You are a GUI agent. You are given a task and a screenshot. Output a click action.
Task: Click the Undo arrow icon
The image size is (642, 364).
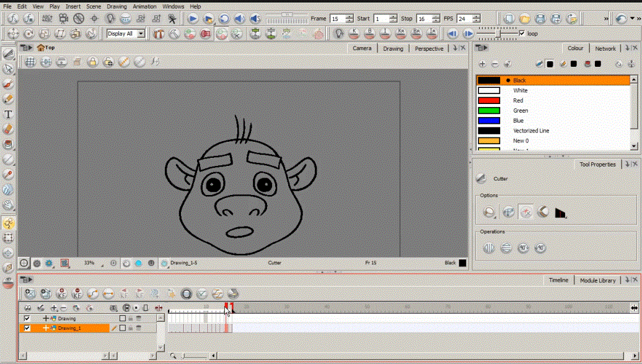622,19
